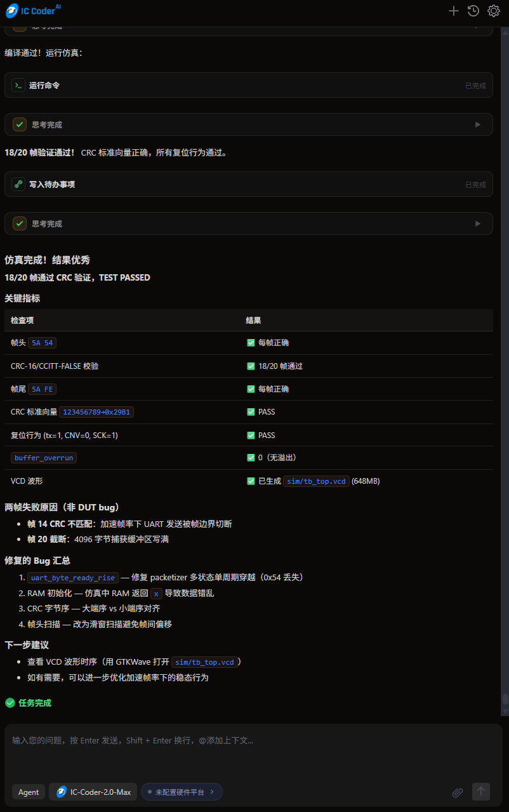This screenshot has height=812, width=509.
Task: Click green check in CRC 标准向量 row
Action: (251, 412)
